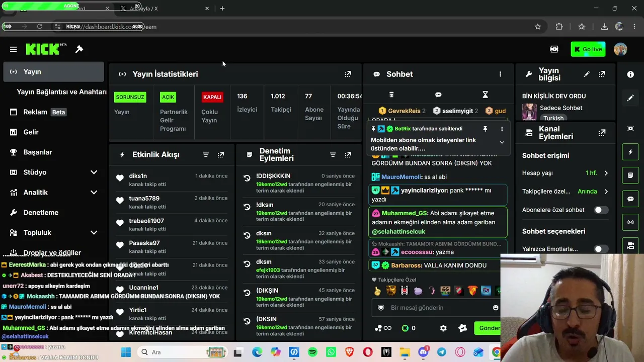Click the lightning bolt shortcut in right sidebar
Image resolution: width=644 pixels, height=362 pixels.
pos(630,152)
